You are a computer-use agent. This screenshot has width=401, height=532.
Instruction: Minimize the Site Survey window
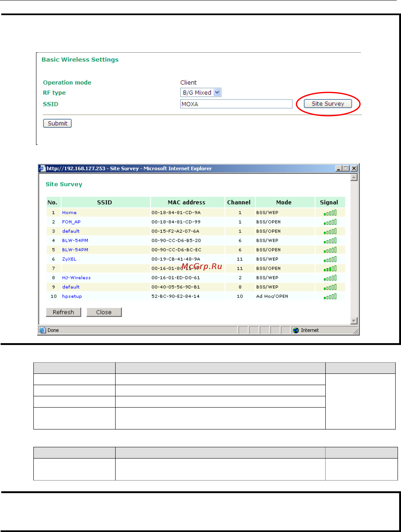tap(339, 168)
